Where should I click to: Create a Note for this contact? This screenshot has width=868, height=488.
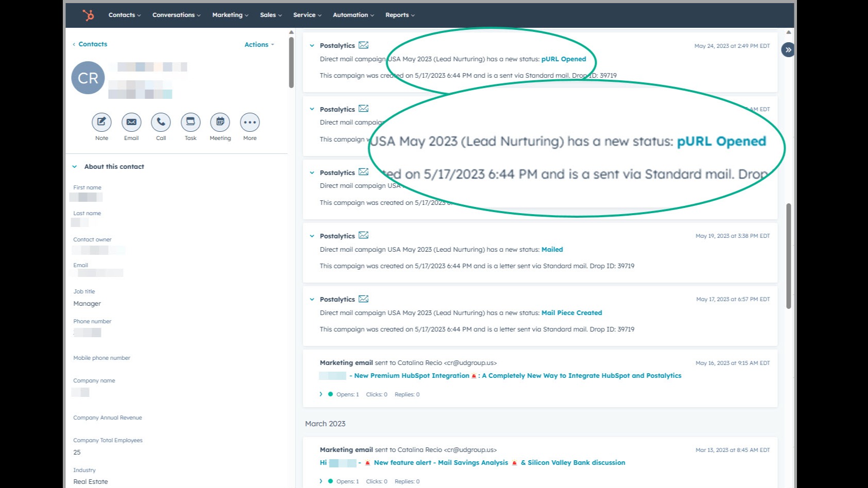coord(101,123)
